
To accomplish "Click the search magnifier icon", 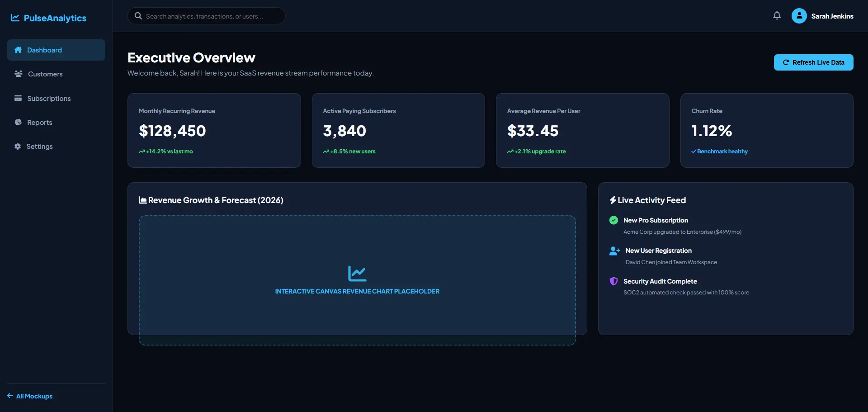I will (x=138, y=16).
